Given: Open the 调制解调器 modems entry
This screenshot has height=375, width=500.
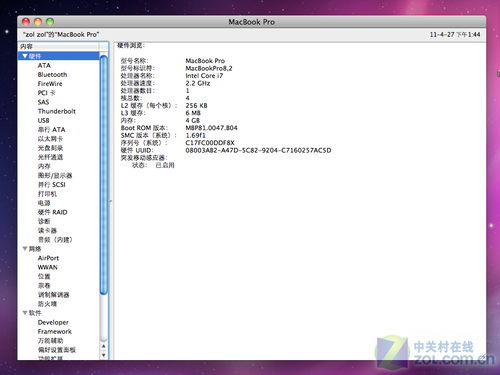Looking at the screenshot, I should coord(54,295).
